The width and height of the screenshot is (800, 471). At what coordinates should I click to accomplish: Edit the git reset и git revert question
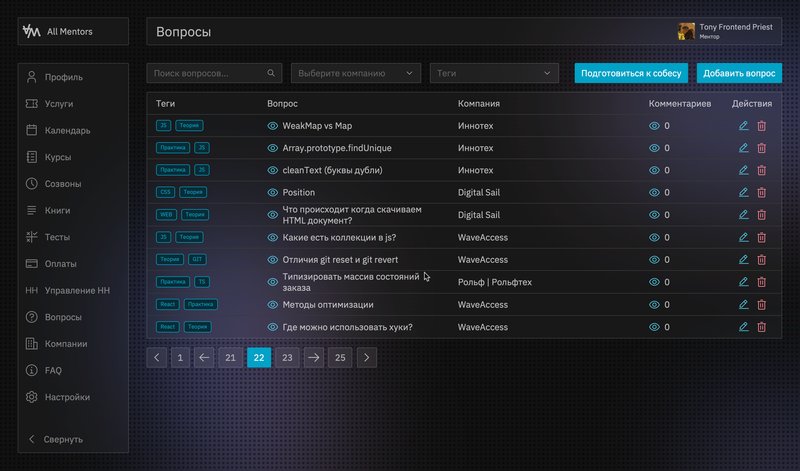(743, 260)
